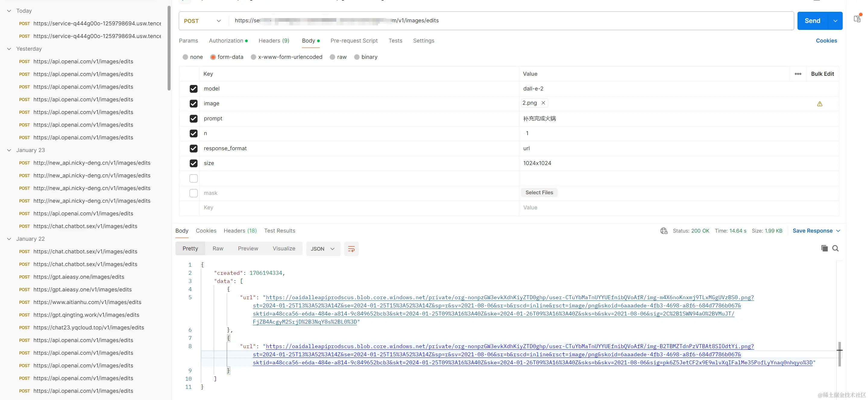Remove the 2.png file attachment
The image size is (868, 400).
click(543, 103)
